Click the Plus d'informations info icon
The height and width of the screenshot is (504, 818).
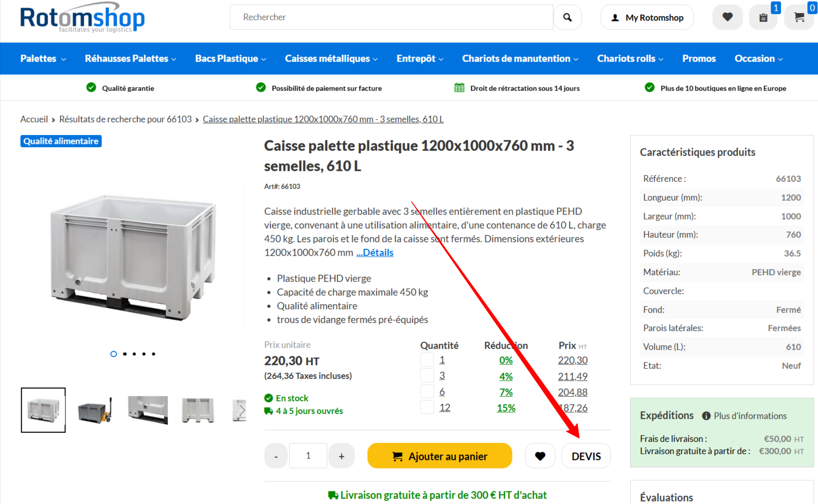[x=706, y=416]
